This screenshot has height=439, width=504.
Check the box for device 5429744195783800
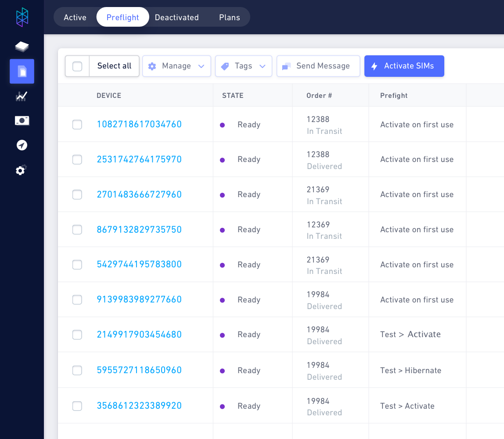coord(77,264)
